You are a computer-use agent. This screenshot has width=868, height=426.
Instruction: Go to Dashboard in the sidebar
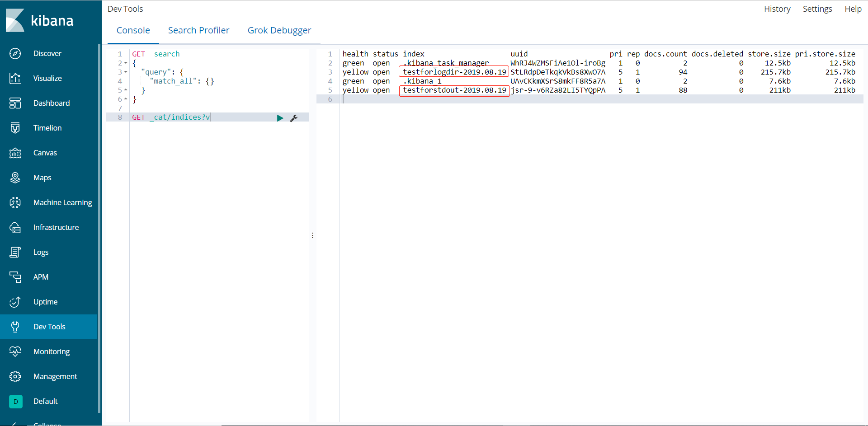point(52,103)
